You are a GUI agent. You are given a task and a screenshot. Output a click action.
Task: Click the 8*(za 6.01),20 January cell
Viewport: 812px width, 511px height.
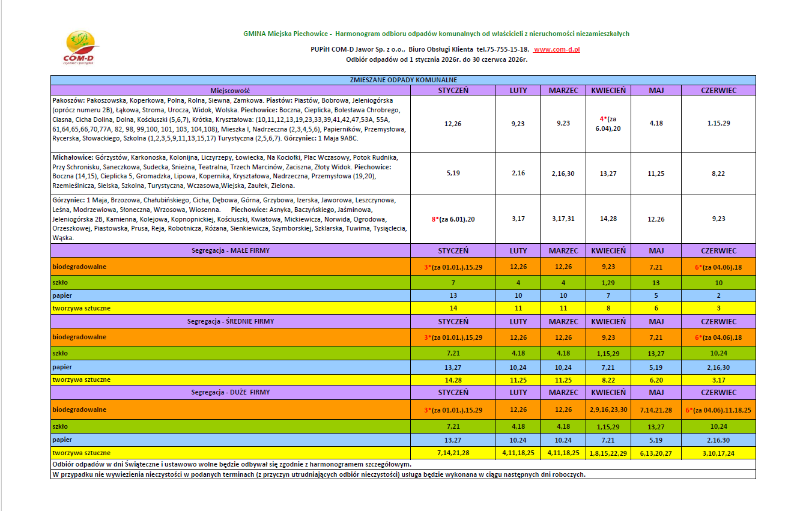pyautogui.click(x=453, y=219)
